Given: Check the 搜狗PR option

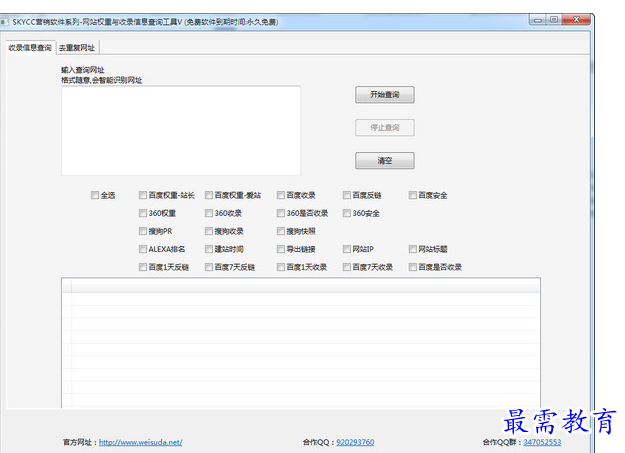Looking at the screenshot, I should (x=143, y=231).
